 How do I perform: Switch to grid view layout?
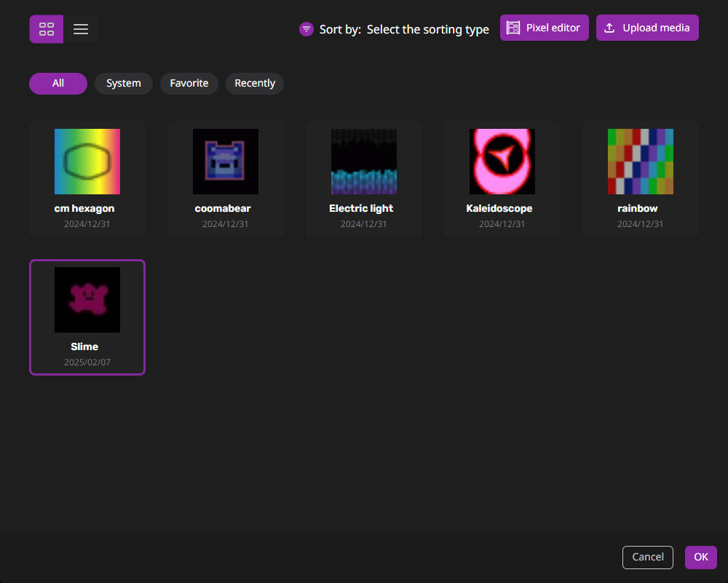pos(47,29)
